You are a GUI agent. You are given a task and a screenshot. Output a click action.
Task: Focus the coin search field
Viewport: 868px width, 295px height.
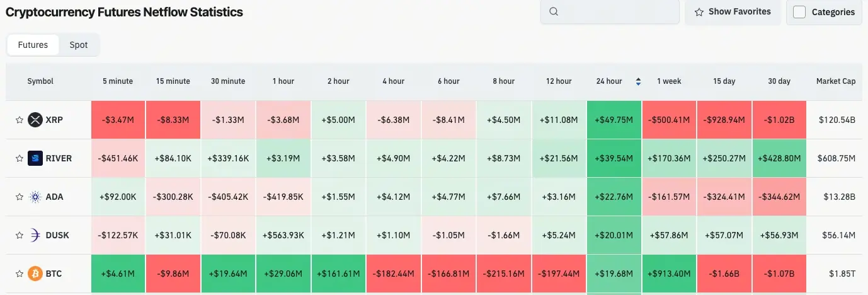[610, 11]
